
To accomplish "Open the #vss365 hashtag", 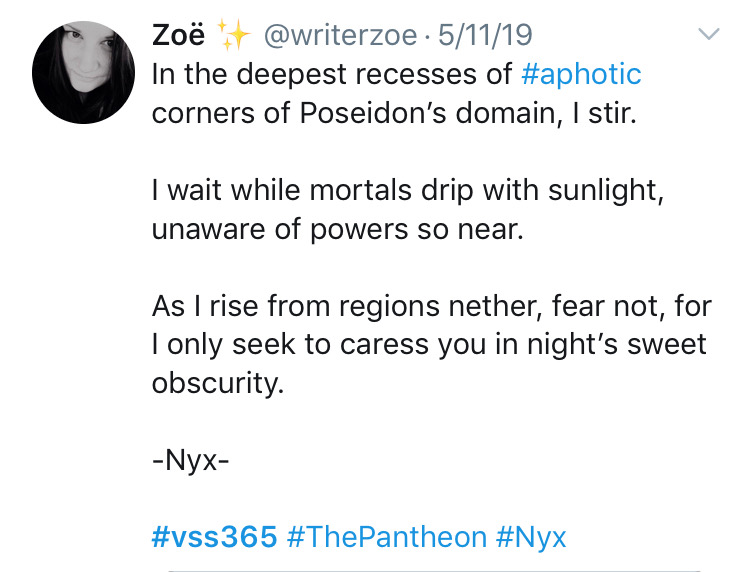I will 214,537.
